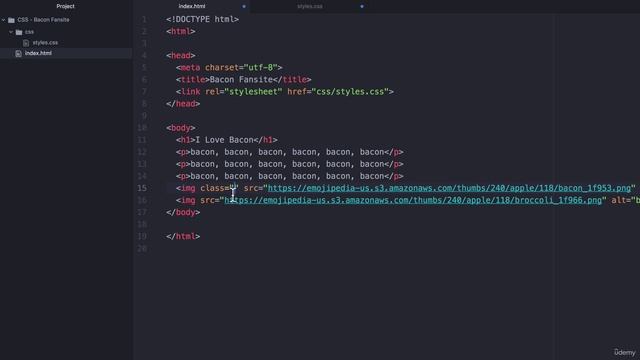The image size is (640, 360).
Task: Click the index.html file icon
Action: click(18, 53)
